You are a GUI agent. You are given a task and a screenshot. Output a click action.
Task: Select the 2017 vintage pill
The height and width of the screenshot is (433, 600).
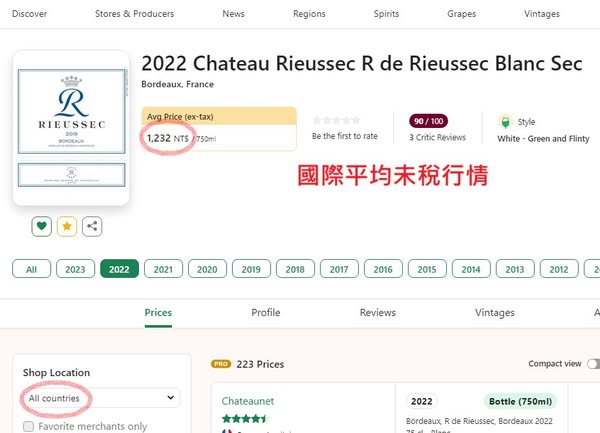pyautogui.click(x=339, y=269)
